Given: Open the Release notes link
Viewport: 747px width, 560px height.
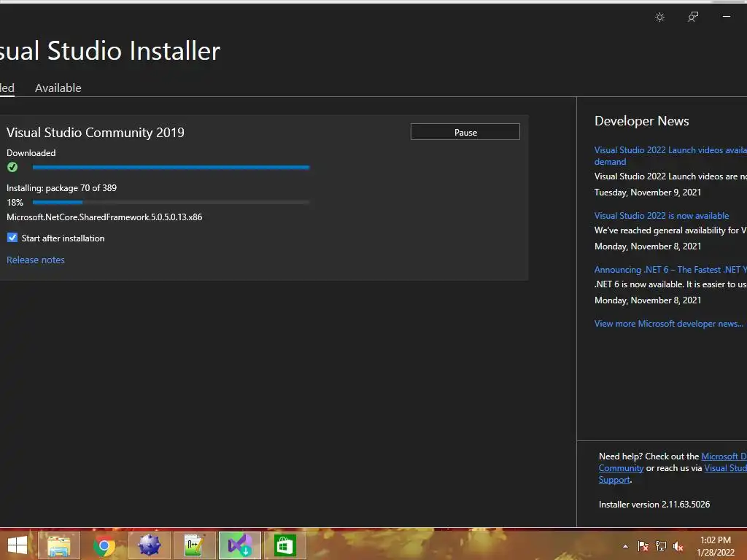Looking at the screenshot, I should coord(35,260).
